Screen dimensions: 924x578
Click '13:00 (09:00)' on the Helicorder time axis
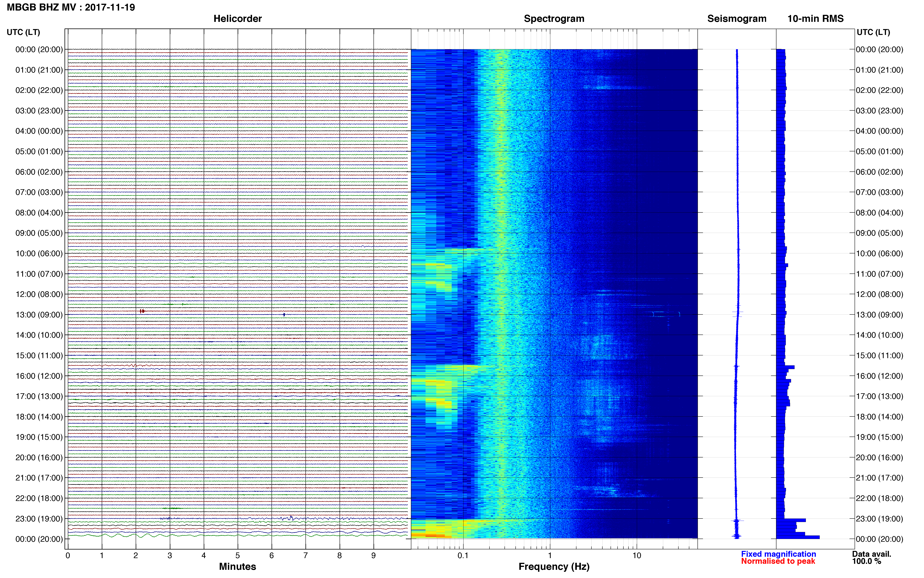tap(39, 315)
